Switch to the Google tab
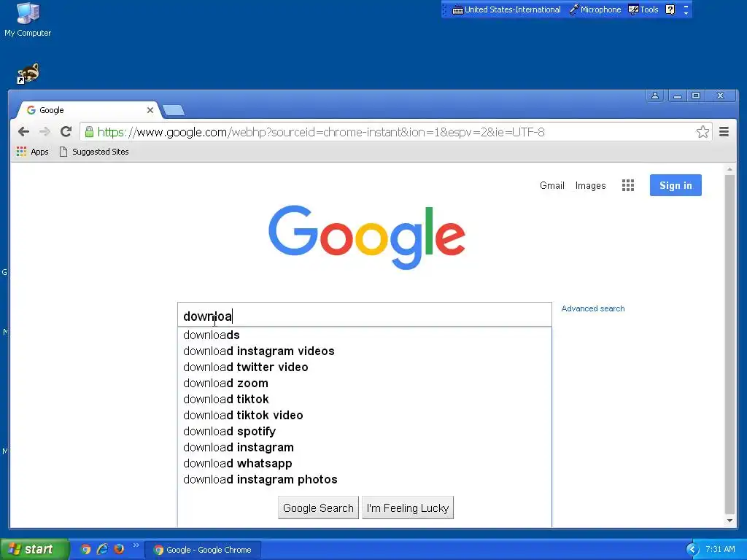This screenshot has height=560, width=747. coord(88,110)
